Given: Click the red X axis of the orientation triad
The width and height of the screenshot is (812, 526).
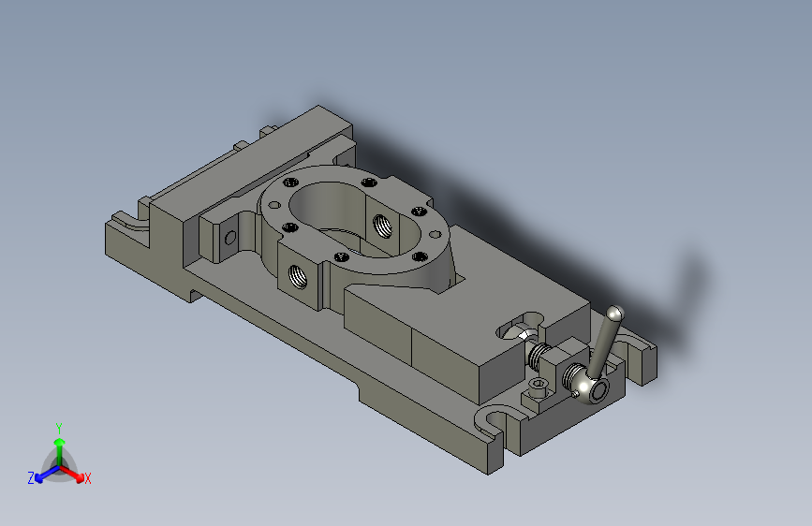Looking at the screenshot, I should [x=72, y=475].
